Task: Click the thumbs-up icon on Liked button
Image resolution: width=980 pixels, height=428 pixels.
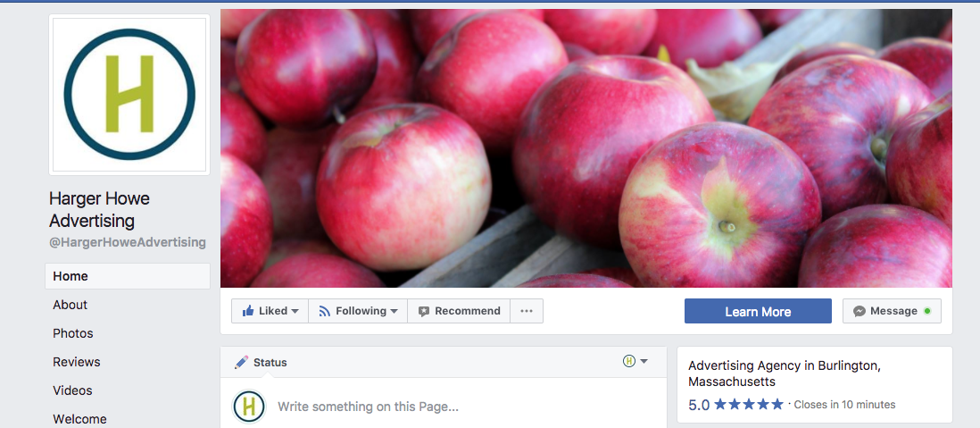Action: (248, 311)
